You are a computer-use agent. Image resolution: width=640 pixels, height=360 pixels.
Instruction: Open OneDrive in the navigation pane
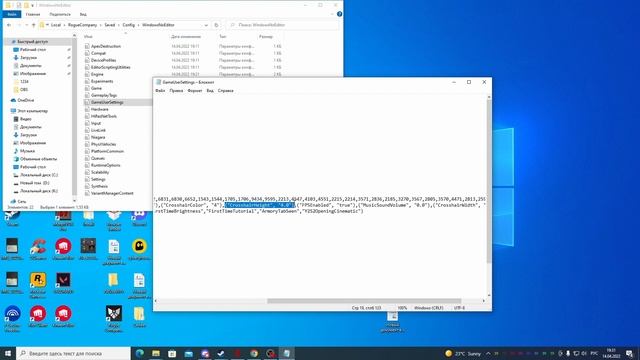[x=26, y=100]
